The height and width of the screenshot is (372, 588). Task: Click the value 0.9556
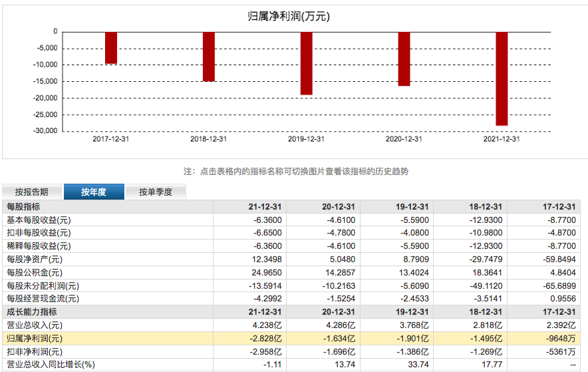point(563,299)
